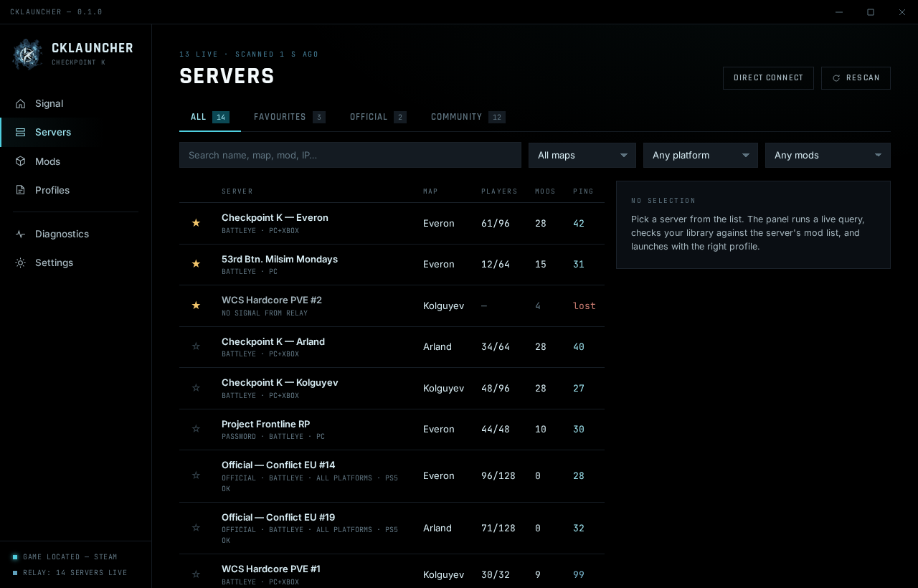Open the Any platform dropdown
This screenshot has height=588, width=918.
[701, 155]
